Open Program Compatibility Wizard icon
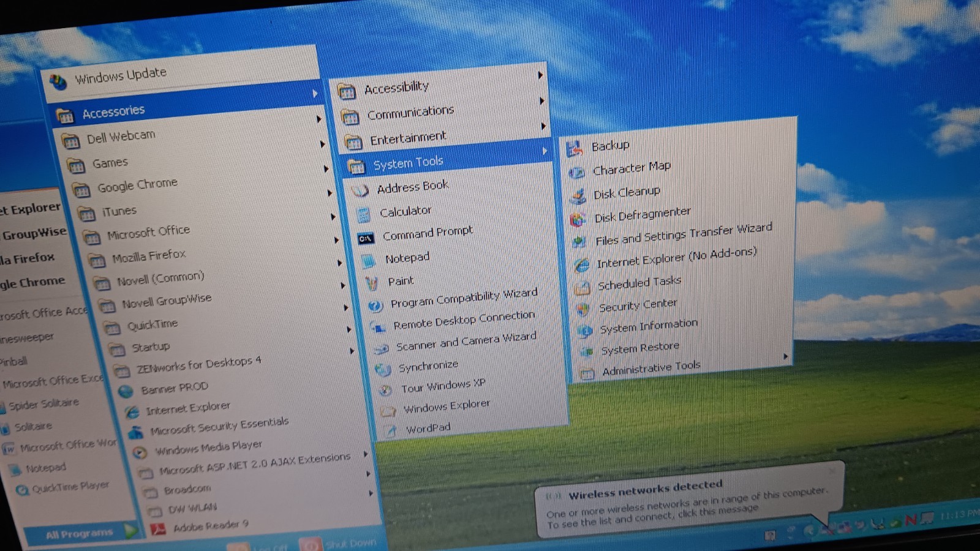This screenshot has height=551, width=980. (375, 305)
